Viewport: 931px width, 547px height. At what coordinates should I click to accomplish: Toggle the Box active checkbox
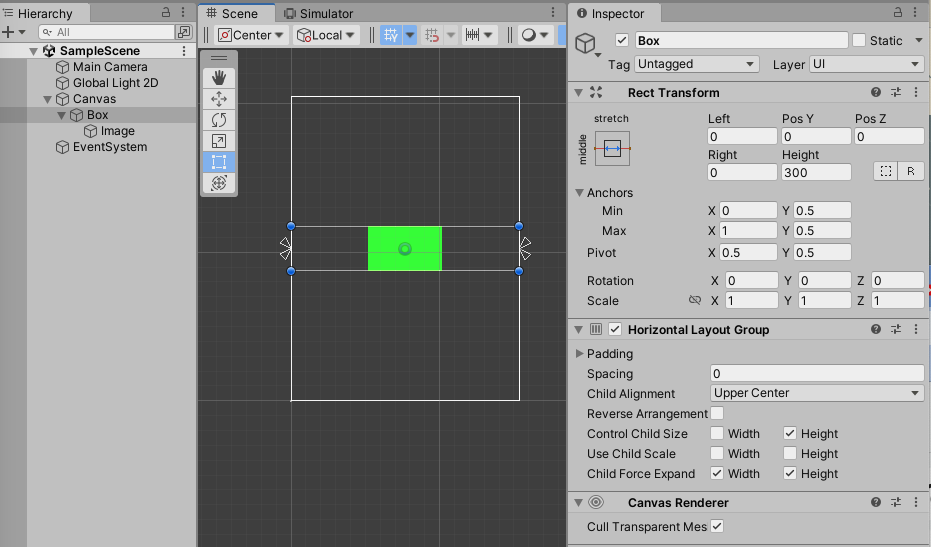pos(622,40)
